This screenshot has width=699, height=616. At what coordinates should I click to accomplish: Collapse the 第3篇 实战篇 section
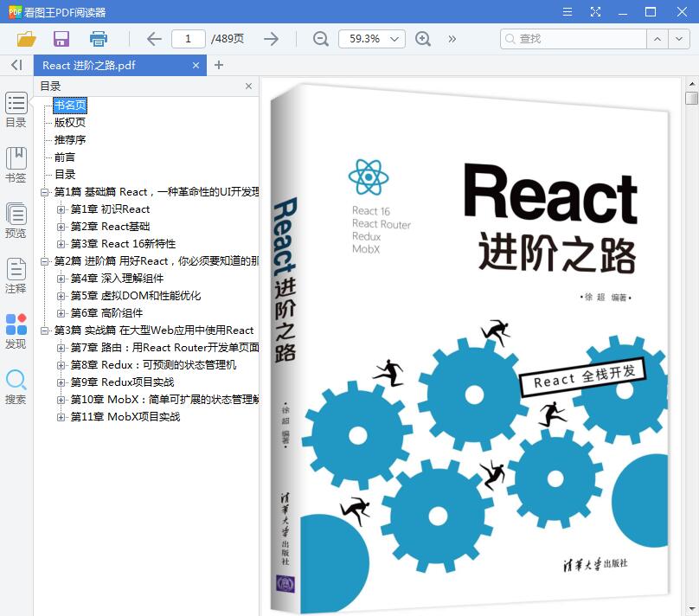(45, 330)
